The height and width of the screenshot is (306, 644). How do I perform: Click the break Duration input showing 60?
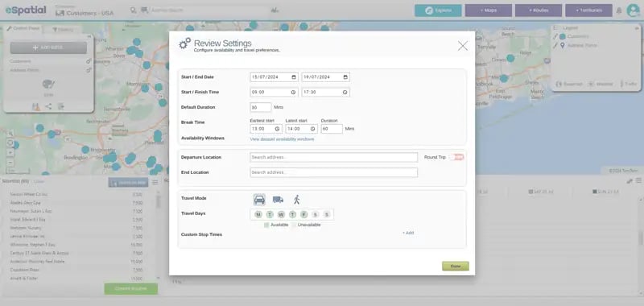(332, 129)
